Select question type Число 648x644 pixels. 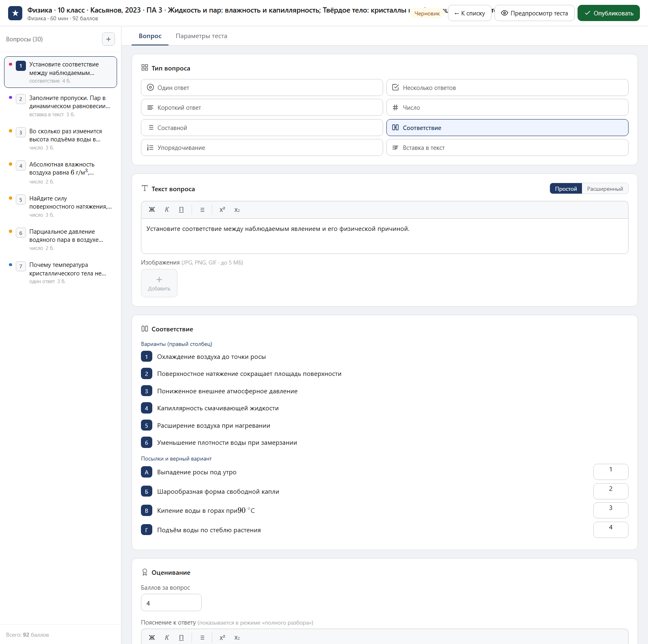coord(507,107)
